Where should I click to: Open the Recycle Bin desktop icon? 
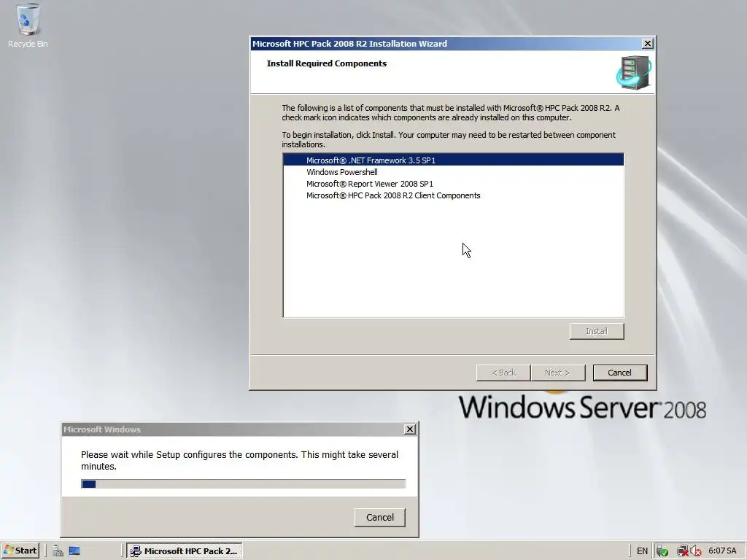pyautogui.click(x=28, y=26)
